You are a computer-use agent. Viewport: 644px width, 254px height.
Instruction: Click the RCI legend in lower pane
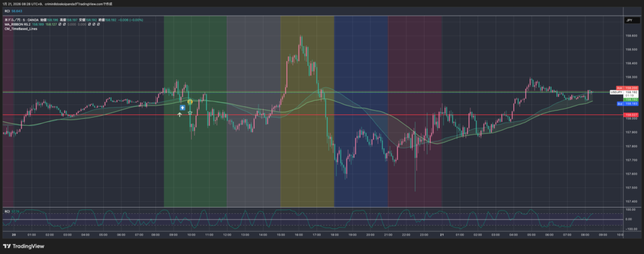tap(8, 211)
